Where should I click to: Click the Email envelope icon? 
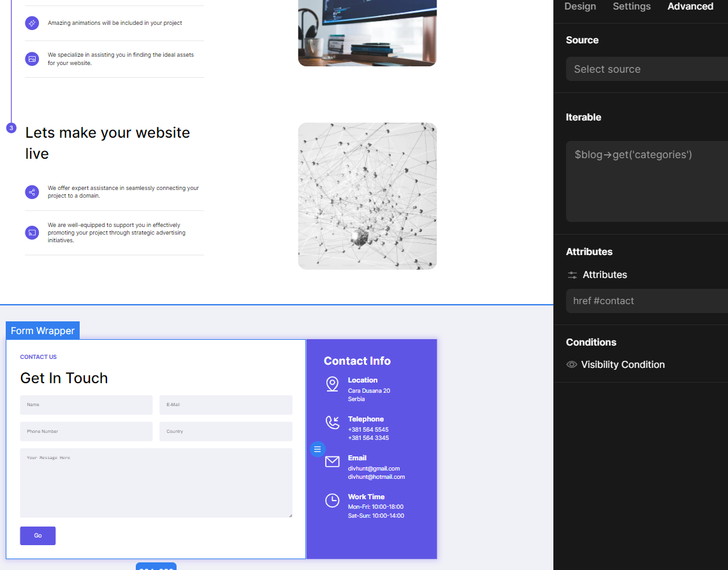pos(332,462)
